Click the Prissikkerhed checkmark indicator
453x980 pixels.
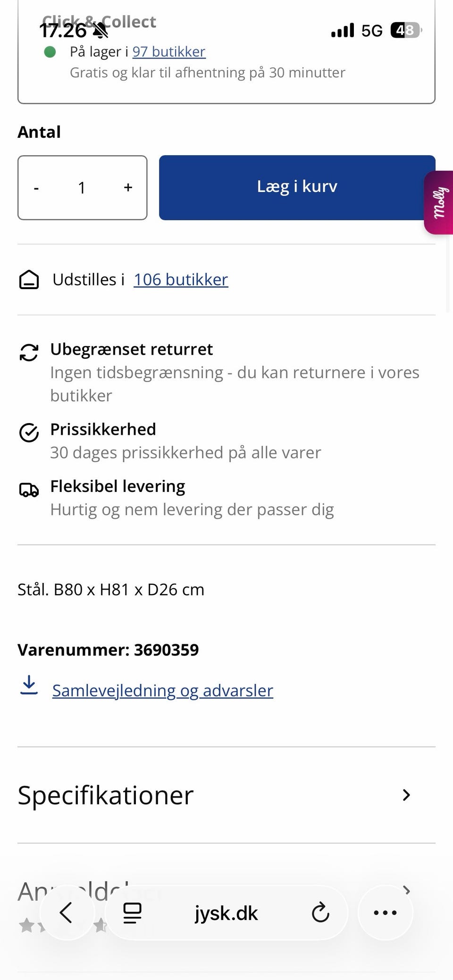coord(29,433)
